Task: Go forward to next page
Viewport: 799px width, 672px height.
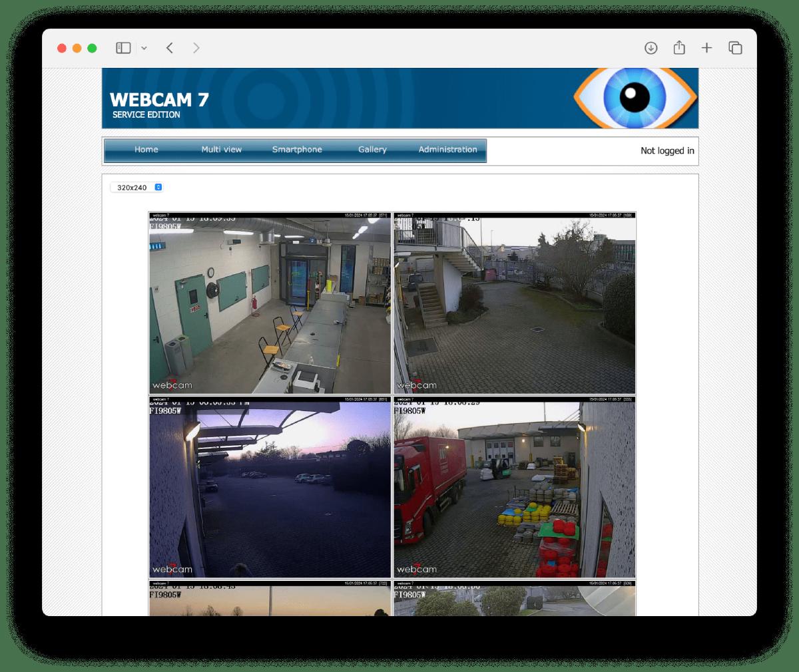Action: [196, 48]
